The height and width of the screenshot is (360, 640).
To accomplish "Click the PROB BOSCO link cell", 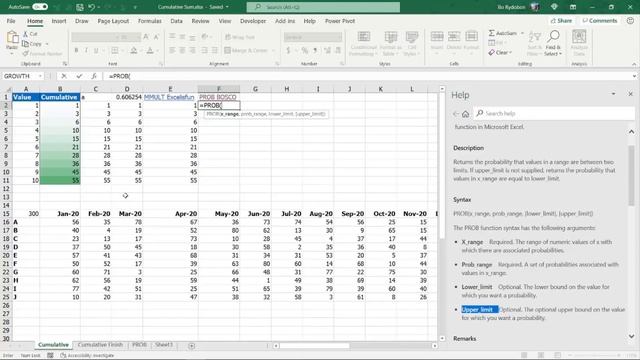I will (x=218, y=97).
